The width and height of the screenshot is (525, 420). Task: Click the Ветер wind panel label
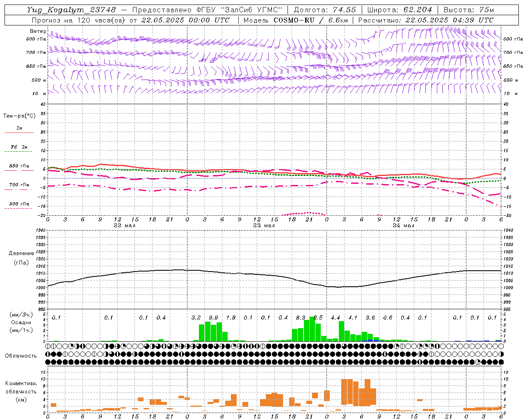tap(38, 31)
